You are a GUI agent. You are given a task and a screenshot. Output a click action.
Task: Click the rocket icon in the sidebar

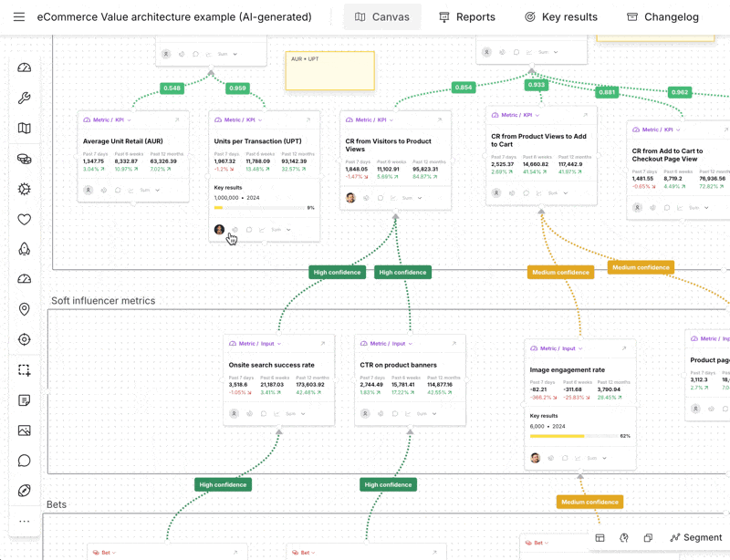point(25,249)
